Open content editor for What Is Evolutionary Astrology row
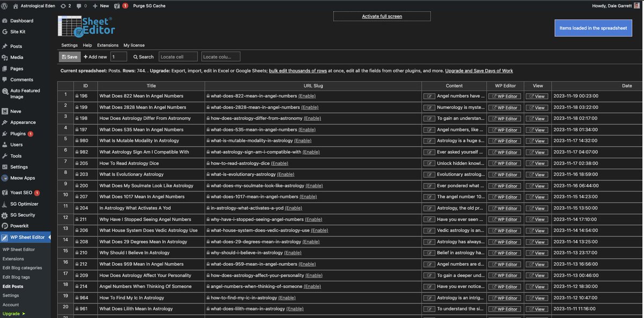Screen dimensions: 644x318 pyautogui.click(x=429, y=175)
